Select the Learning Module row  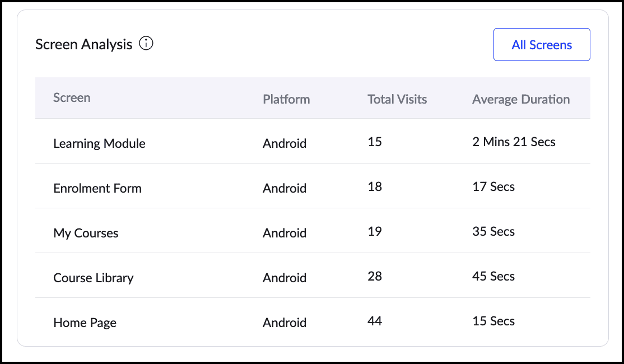[99, 143]
